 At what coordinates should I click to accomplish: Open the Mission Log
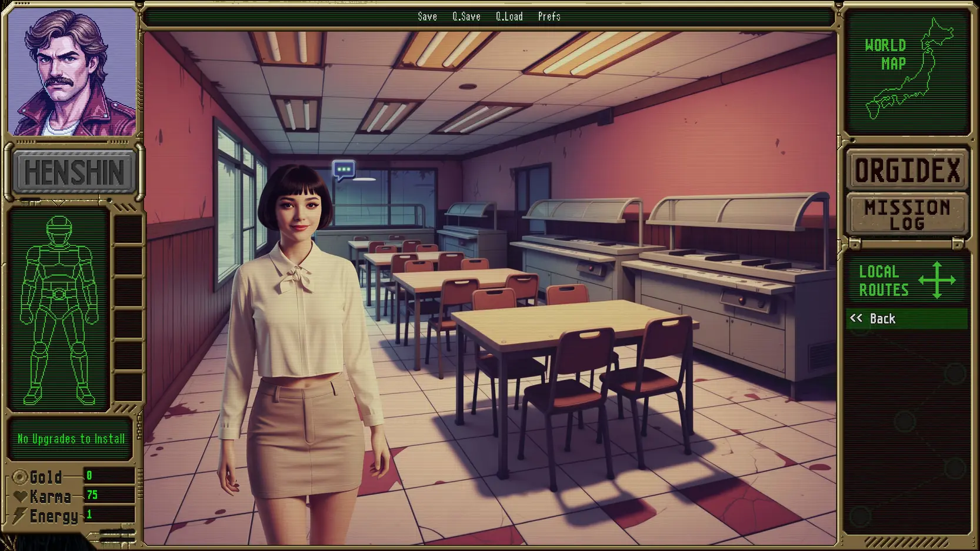tap(906, 215)
